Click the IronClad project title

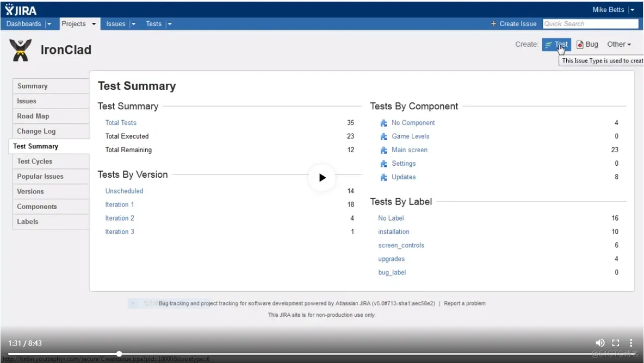coord(66,50)
